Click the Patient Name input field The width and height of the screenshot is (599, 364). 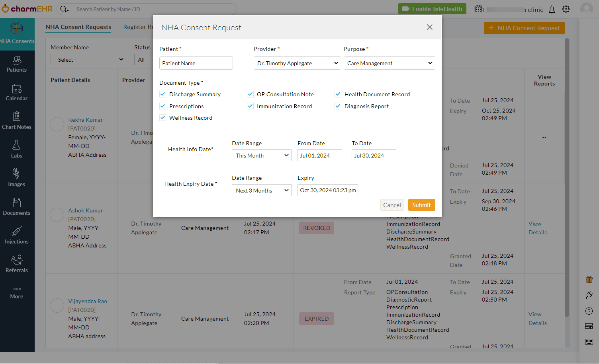(x=196, y=63)
